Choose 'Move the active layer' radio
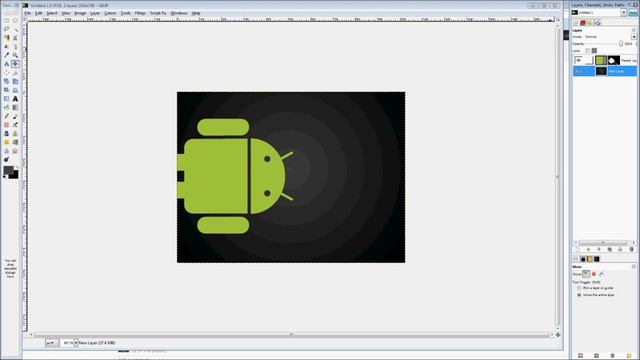 tap(579, 295)
